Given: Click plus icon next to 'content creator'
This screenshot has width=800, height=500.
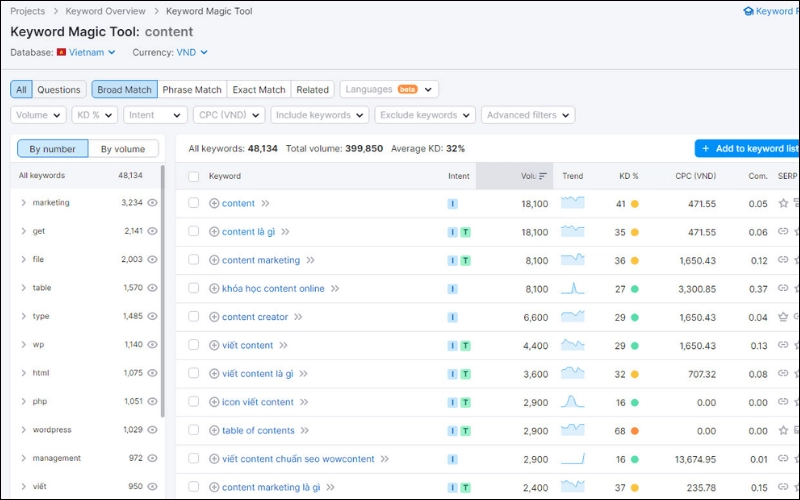Looking at the screenshot, I should click(214, 317).
